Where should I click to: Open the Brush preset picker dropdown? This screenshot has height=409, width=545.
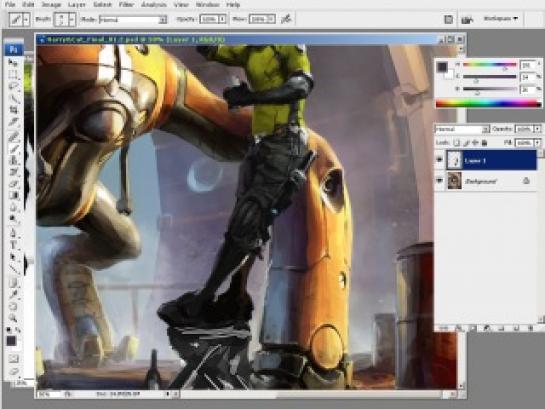point(72,19)
